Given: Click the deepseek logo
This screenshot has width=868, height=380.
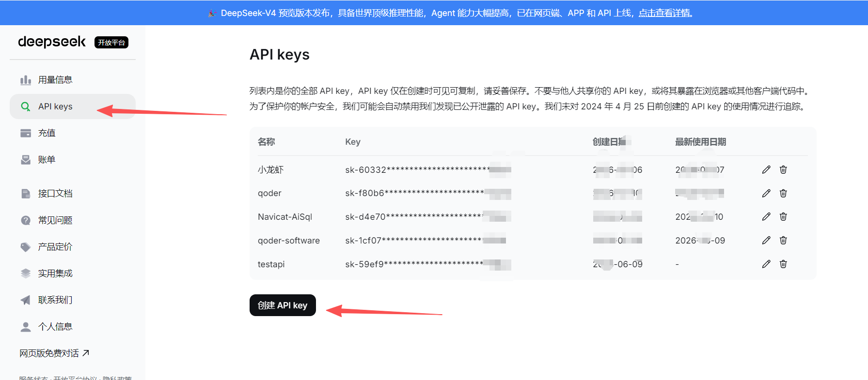Looking at the screenshot, I should (52, 42).
